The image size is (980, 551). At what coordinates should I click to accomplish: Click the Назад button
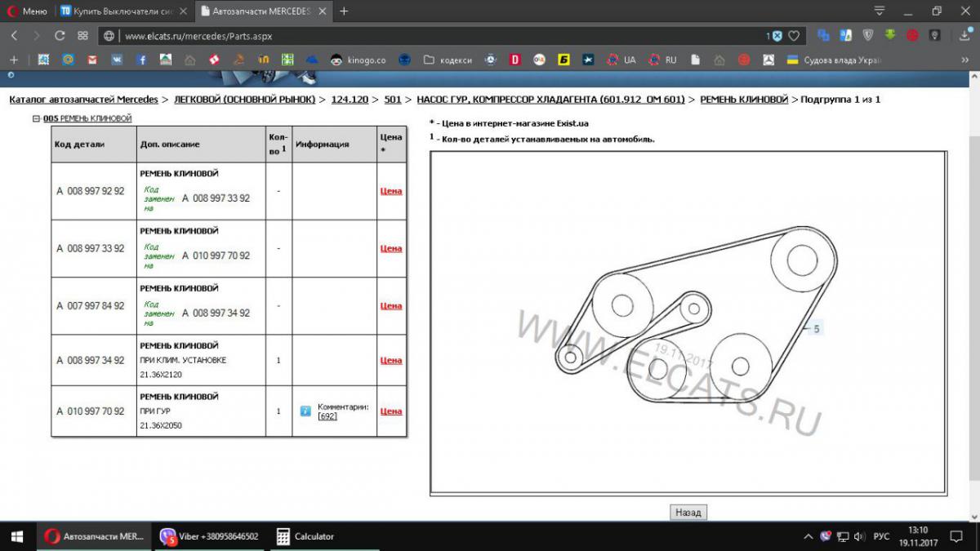[688, 513]
